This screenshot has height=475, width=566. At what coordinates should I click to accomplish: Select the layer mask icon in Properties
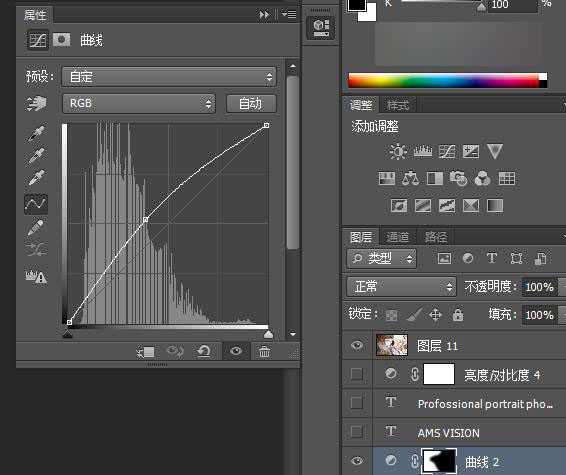point(61,40)
